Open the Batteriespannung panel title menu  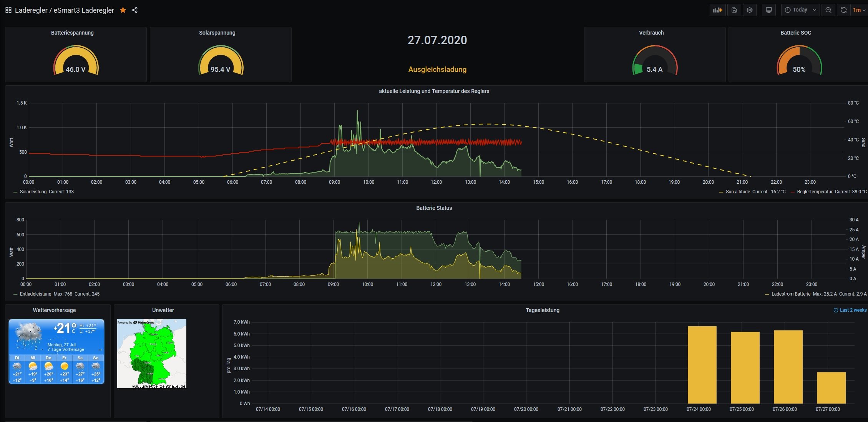click(72, 33)
